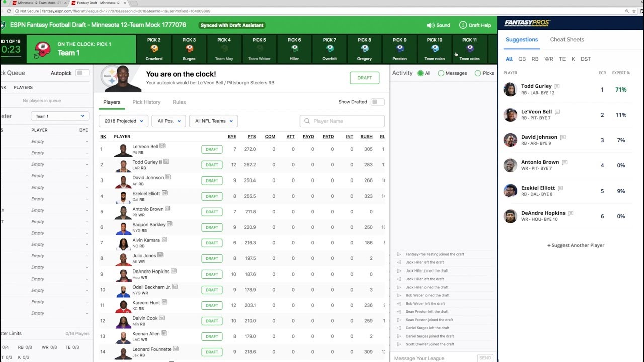Open DeAndre Hopkins note icon in FantasyPros
The width and height of the screenshot is (644, 362).
pos(571,213)
